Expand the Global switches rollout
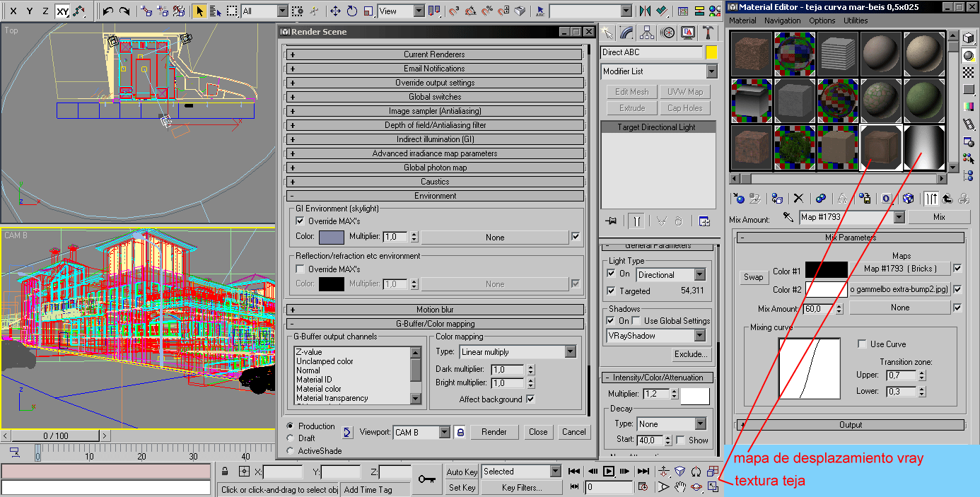This screenshot has width=980, height=497. click(435, 97)
